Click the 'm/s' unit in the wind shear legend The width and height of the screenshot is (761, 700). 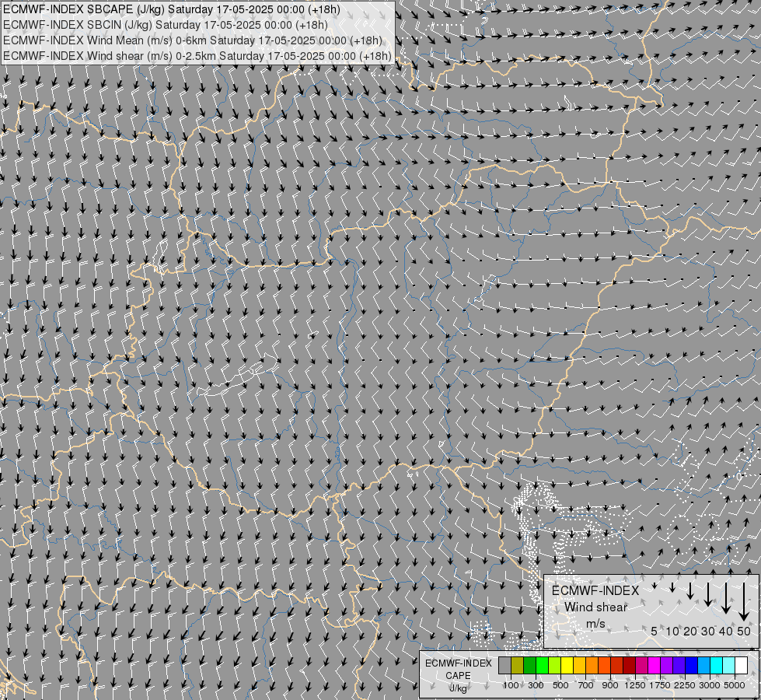pyautogui.click(x=595, y=624)
